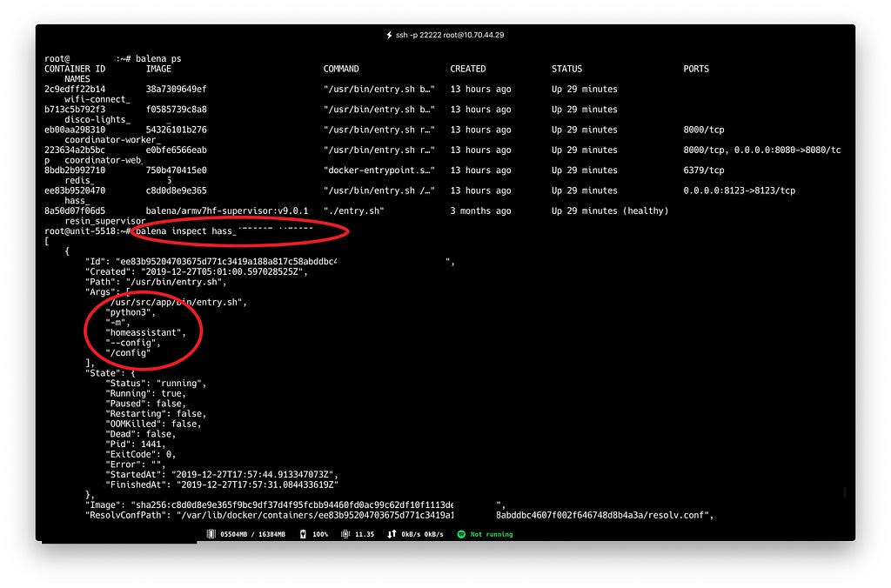The height and width of the screenshot is (588, 891).
Task: Click the coordinator-web_ container name
Action: pos(104,160)
